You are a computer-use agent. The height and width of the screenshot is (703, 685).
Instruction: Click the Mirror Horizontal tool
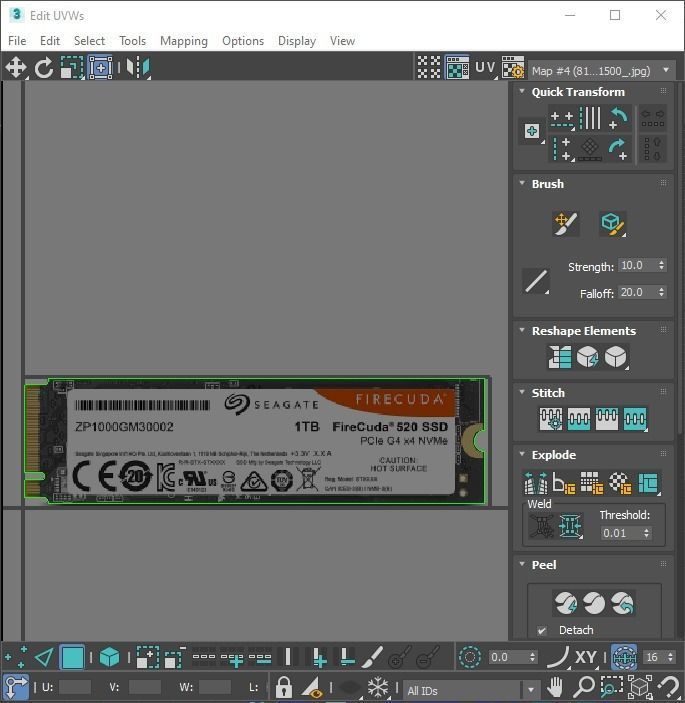[138, 68]
